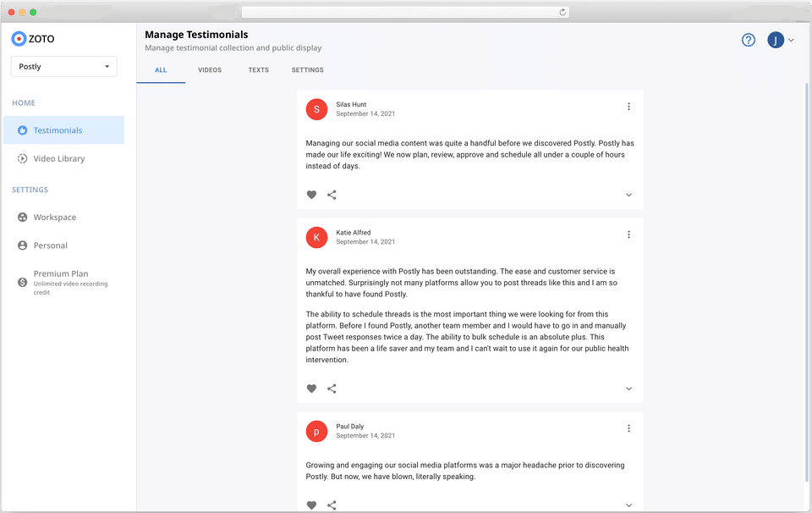Reload the page with browser refresh icon
Viewport: 812px width, 513px height.
(x=562, y=12)
